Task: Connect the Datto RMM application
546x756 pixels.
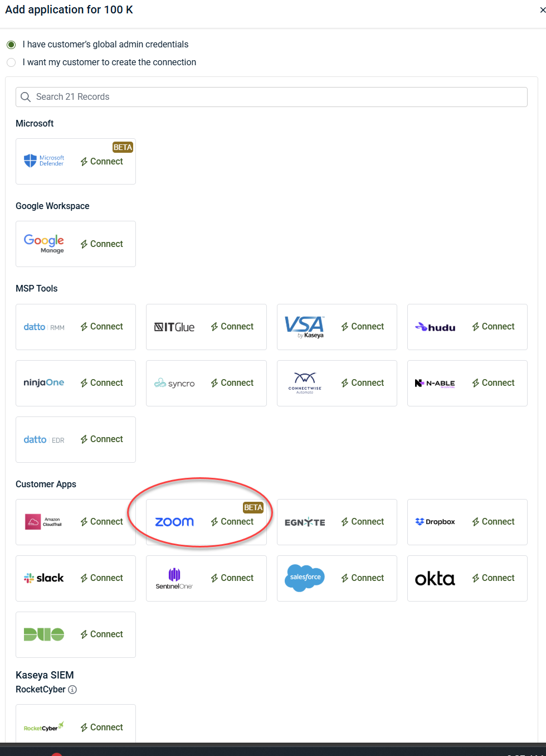Action: pos(102,327)
